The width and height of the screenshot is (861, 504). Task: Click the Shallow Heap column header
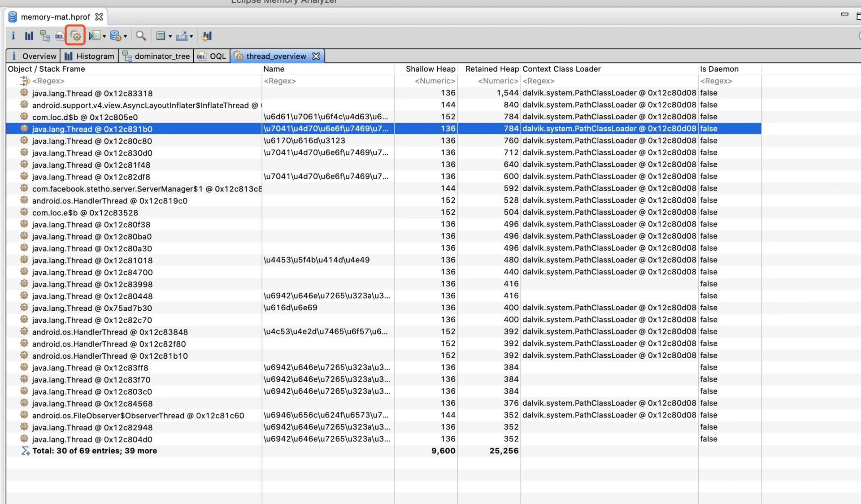[x=430, y=69]
